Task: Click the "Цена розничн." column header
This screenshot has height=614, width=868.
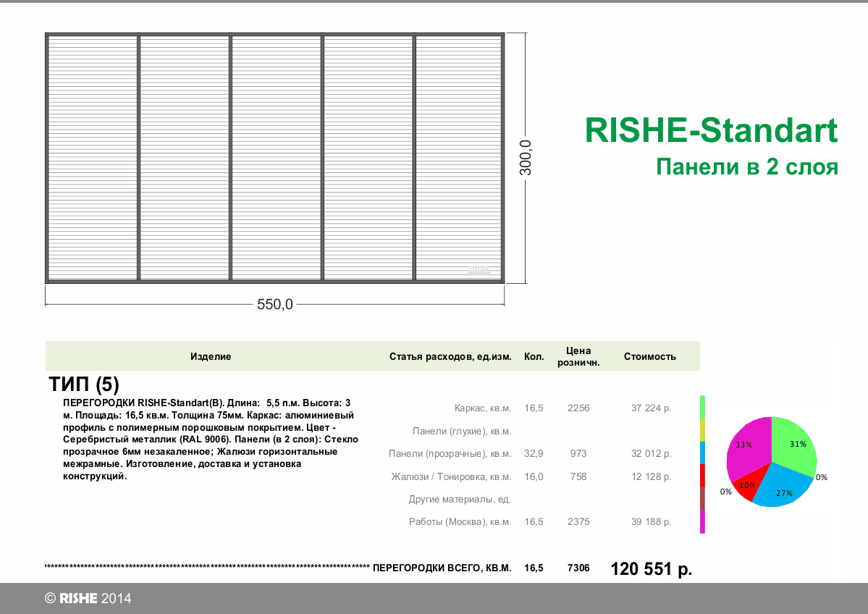Action: pos(578,356)
